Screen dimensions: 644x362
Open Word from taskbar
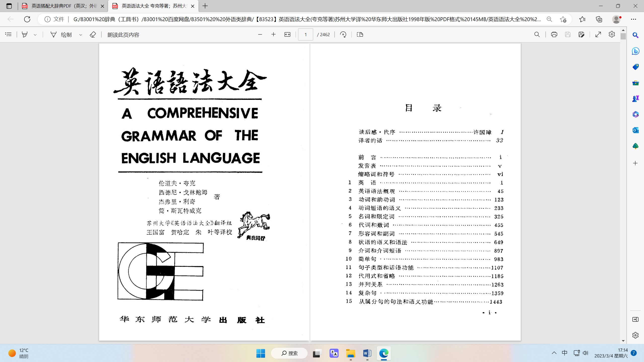point(367,353)
